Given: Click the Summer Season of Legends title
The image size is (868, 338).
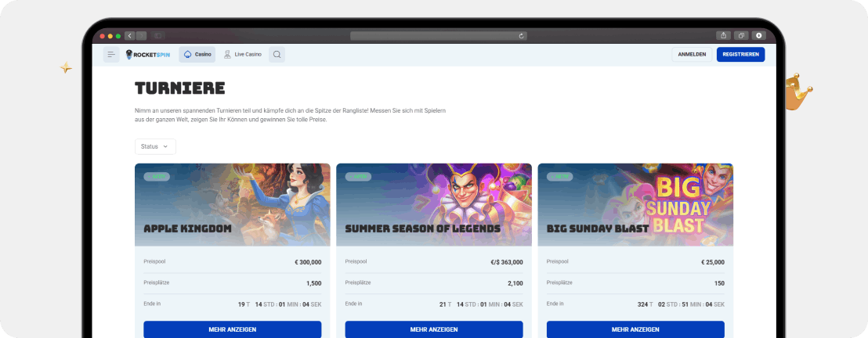Looking at the screenshot, I should pyautogui.click(x=422, y=228).
